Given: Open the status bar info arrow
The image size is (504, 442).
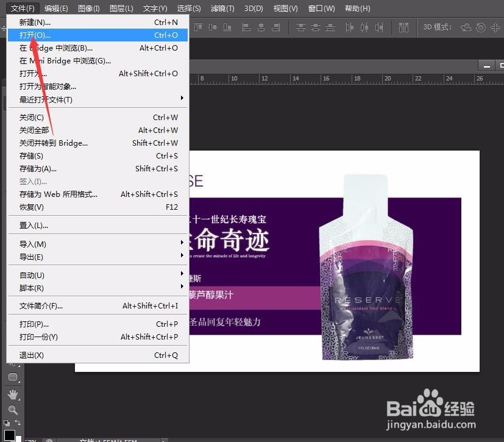Looking at the screenshot, I should (x=165, y=440).
